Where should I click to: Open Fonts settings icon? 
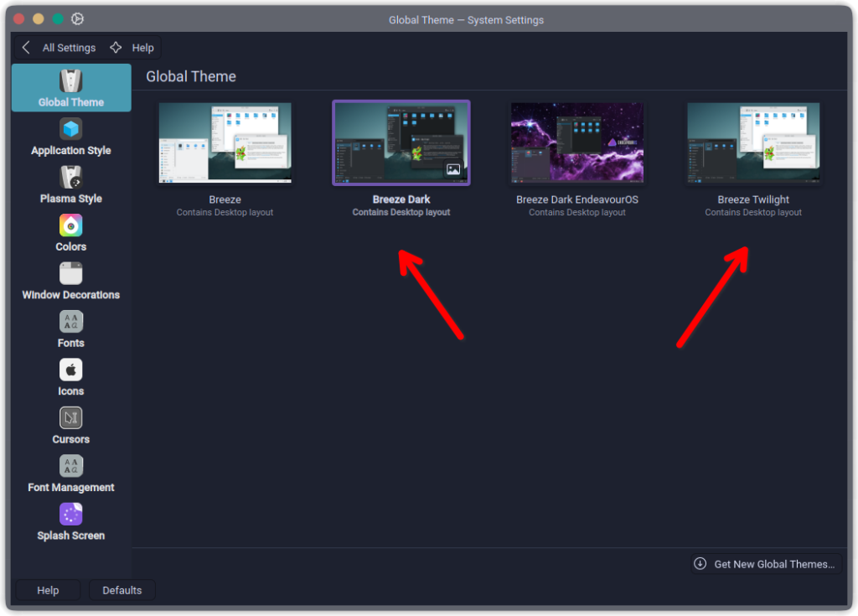point(70,322)
